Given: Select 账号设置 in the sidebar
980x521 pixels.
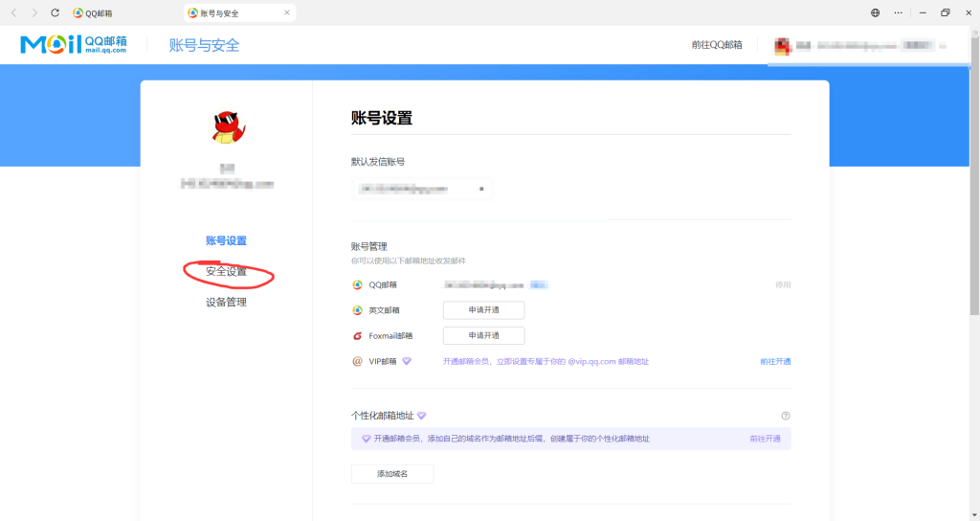Looking at the screenshot, I should point(226,240).
